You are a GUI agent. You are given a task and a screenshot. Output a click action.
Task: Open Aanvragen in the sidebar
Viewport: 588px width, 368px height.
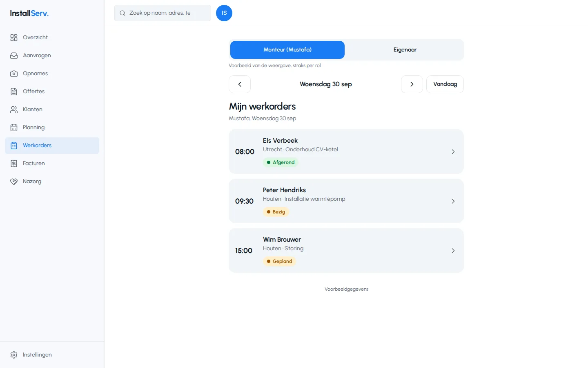[x=52, y=56]
